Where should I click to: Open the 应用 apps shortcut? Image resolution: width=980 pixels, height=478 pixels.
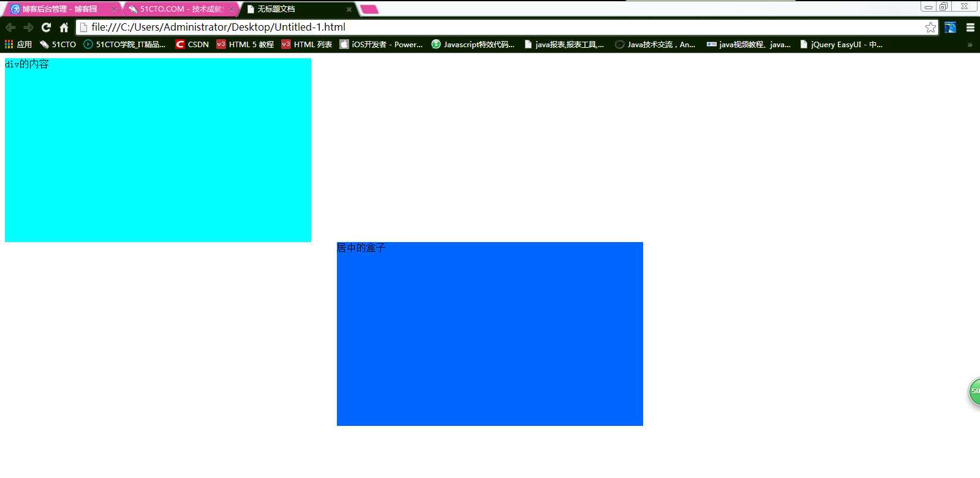coord(18,44)
